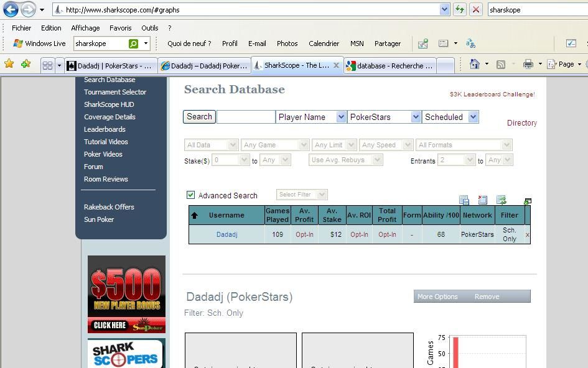The height and width of the screenshot is (368, 588).
Task: Click the Home house icon
Action: click(x=474, y=64)
